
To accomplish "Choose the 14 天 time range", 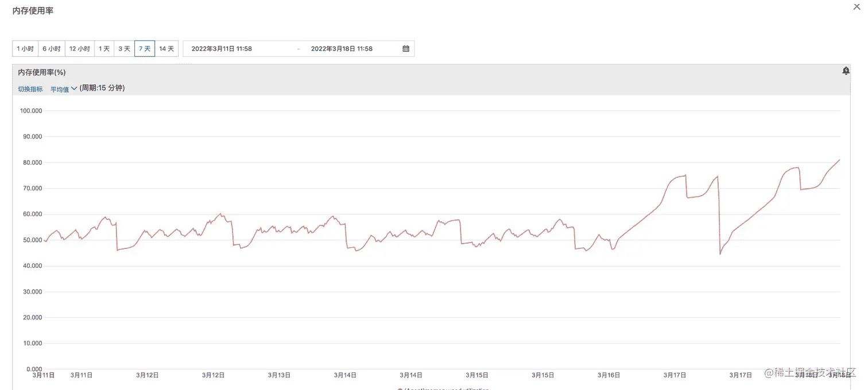I will (166, 49).
